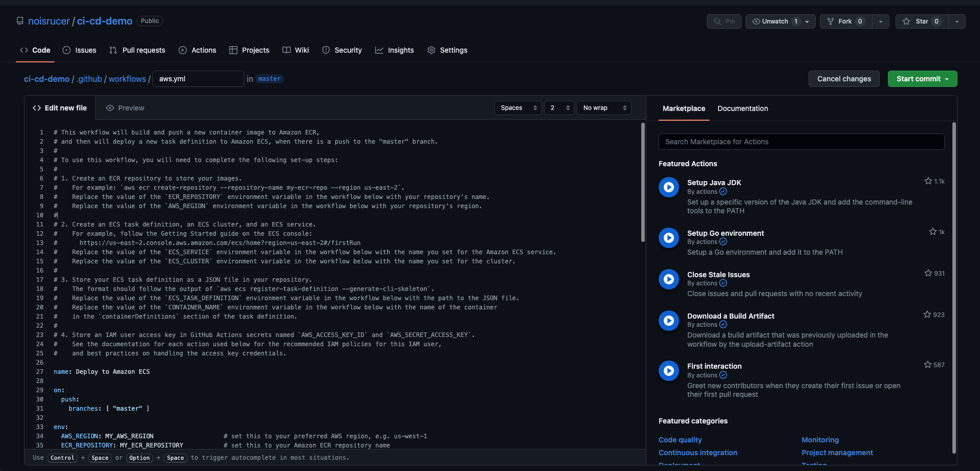
Task: Click the Search Marketplace for Actions field
Action: (801, 142)
